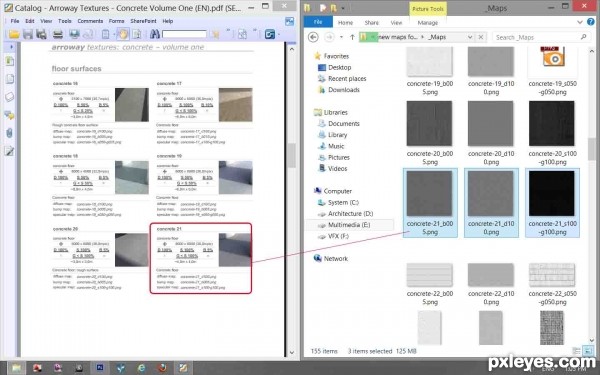The image size is (600, 375).
Task: Click the Print icon in PDF toolbar
Action: click(57, 34)
